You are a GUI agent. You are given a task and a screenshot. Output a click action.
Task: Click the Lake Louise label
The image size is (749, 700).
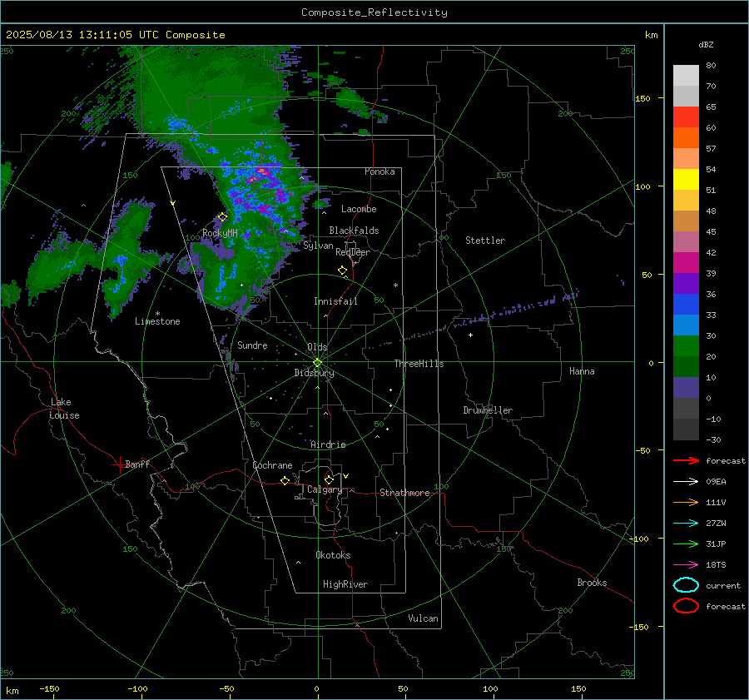64,409
